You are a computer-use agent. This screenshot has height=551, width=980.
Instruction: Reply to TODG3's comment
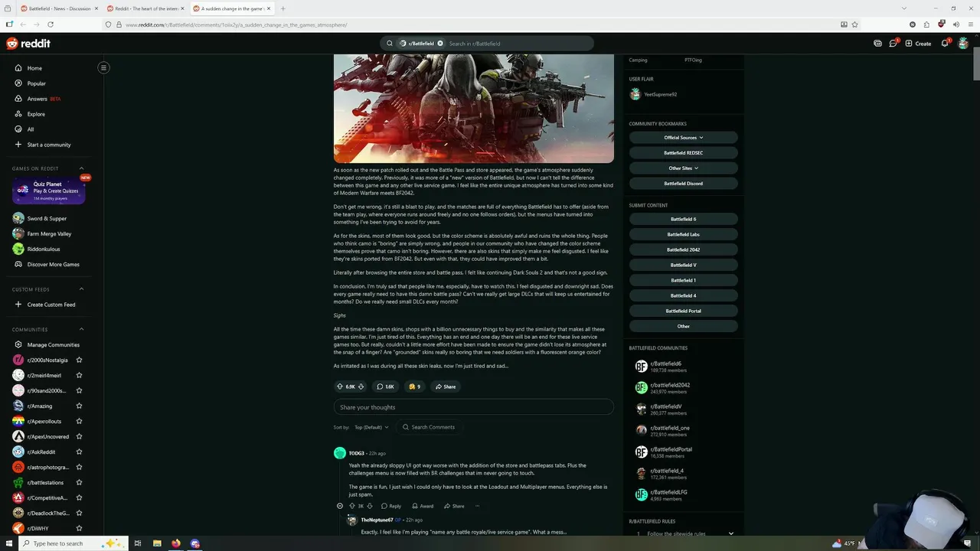click(x=390, y=506)
